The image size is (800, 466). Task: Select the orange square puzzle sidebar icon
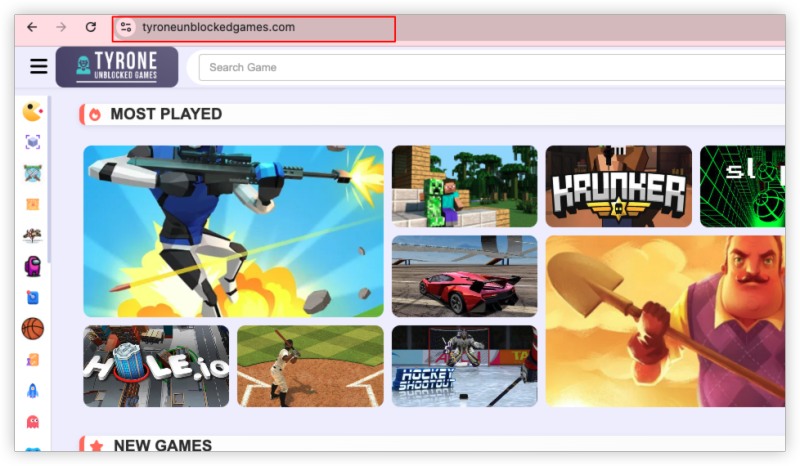(33, 204)
